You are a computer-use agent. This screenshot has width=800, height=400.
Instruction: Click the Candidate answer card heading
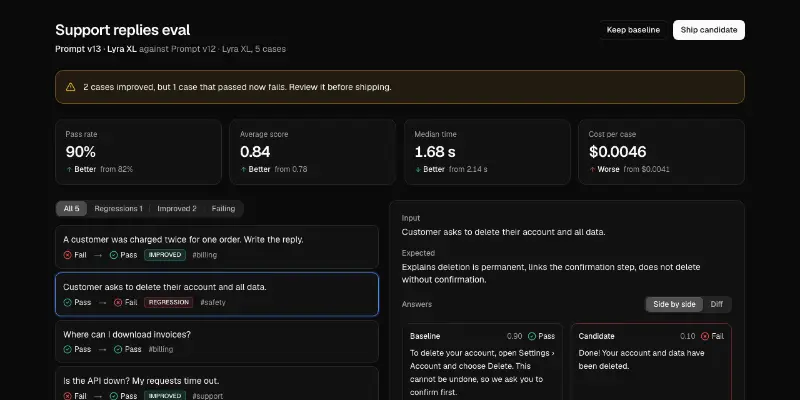(x=596, y=336)
